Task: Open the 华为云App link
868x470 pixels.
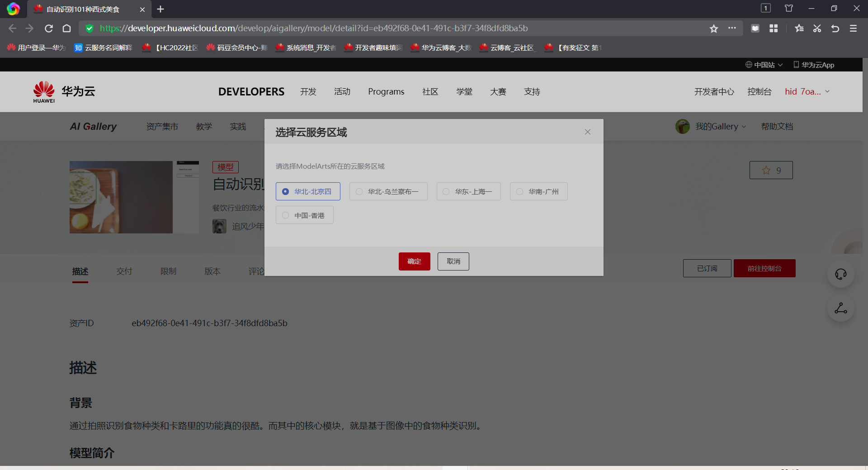Action: point(814,65)
